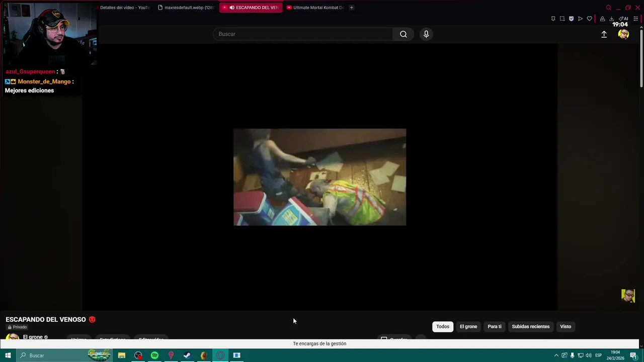644x362 pixels.
Task: Activate voice search microphone icon
Action: point(426,34)
